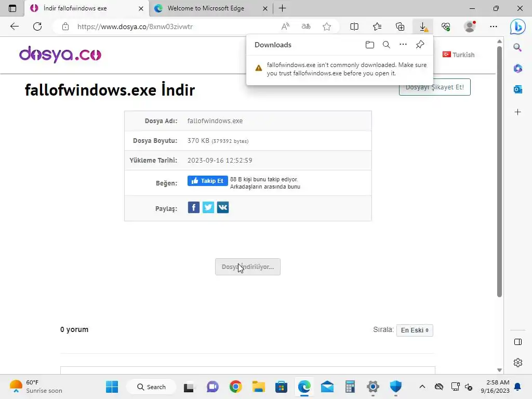Image resolution: width=532 pixels, height=399 pixels.
Task: Open Collections panel
Action: click(x=400, y=26)
